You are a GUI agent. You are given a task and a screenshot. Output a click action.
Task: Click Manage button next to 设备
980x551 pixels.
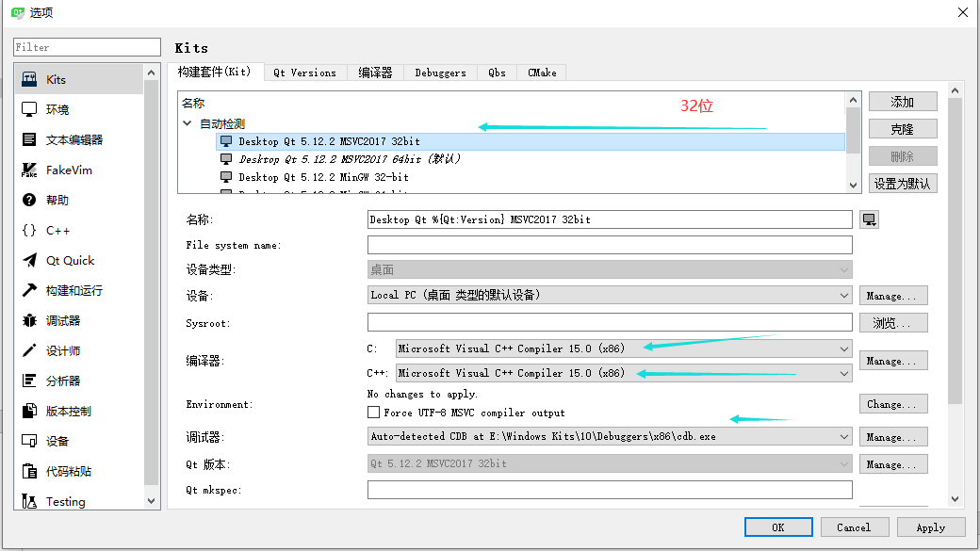893,296
